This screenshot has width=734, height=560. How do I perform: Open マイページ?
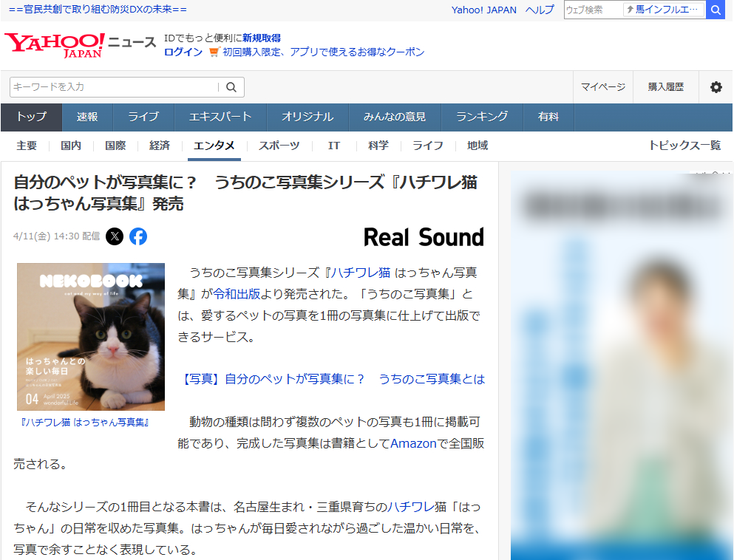pyautogui.click(x=602, y=87)
